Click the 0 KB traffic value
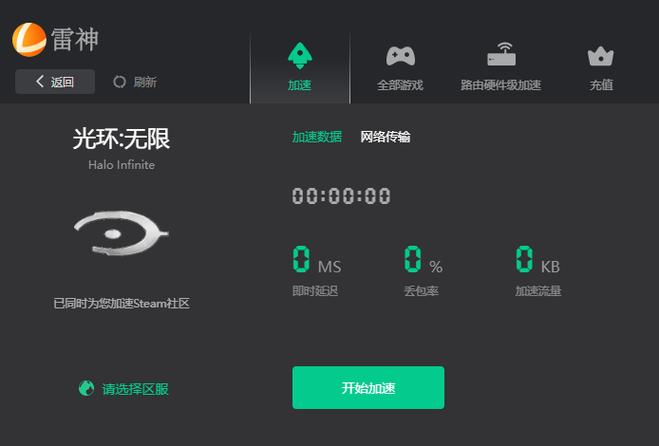Viewport: 659px width, 446px height. coord(538,259)
